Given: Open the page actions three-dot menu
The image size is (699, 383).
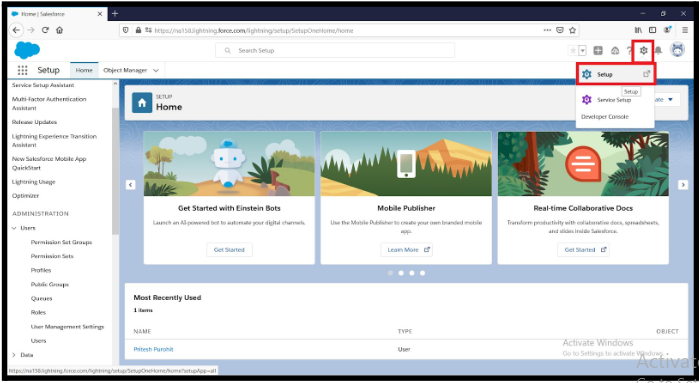Looking at the screenshot, I should 547,30.
